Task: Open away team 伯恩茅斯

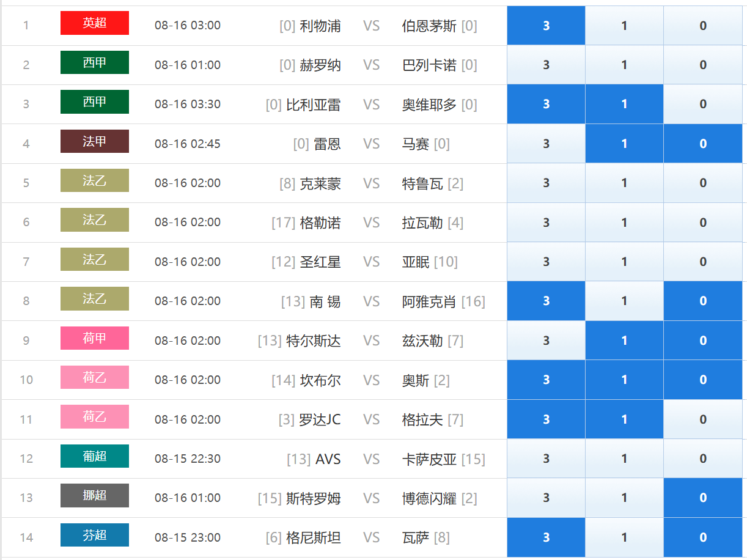Action: [x=429, y=26]
